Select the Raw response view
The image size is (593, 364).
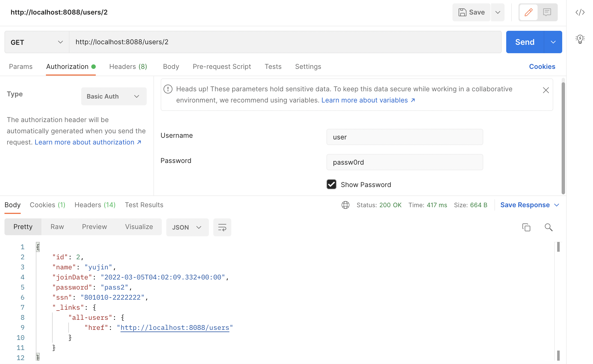point(57,227)
